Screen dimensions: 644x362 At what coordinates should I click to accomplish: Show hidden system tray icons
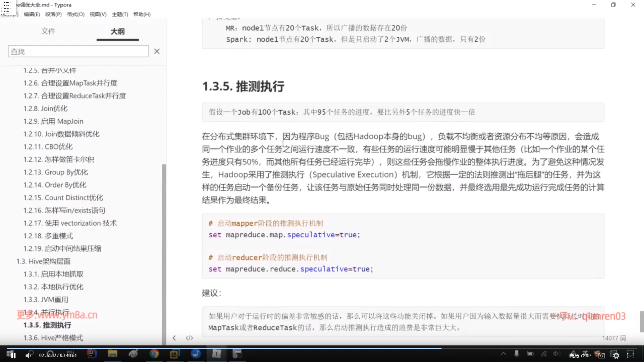tap(503, 354)
